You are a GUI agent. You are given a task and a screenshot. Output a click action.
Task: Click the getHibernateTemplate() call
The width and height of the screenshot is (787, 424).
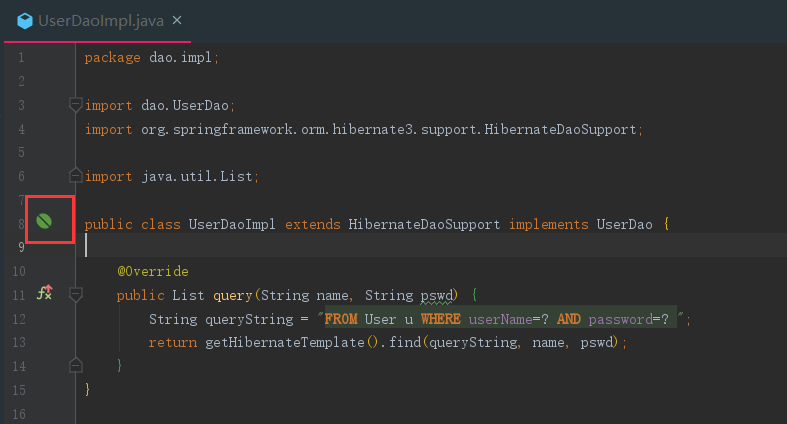pyautogui.click(x=291, y=343)
